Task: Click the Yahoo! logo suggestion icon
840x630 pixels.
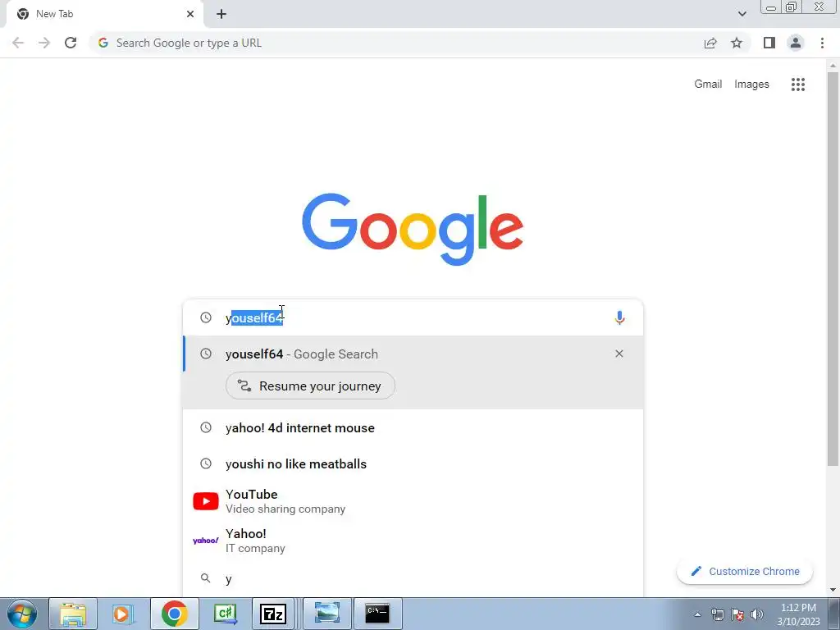Action: pos(206,541)
